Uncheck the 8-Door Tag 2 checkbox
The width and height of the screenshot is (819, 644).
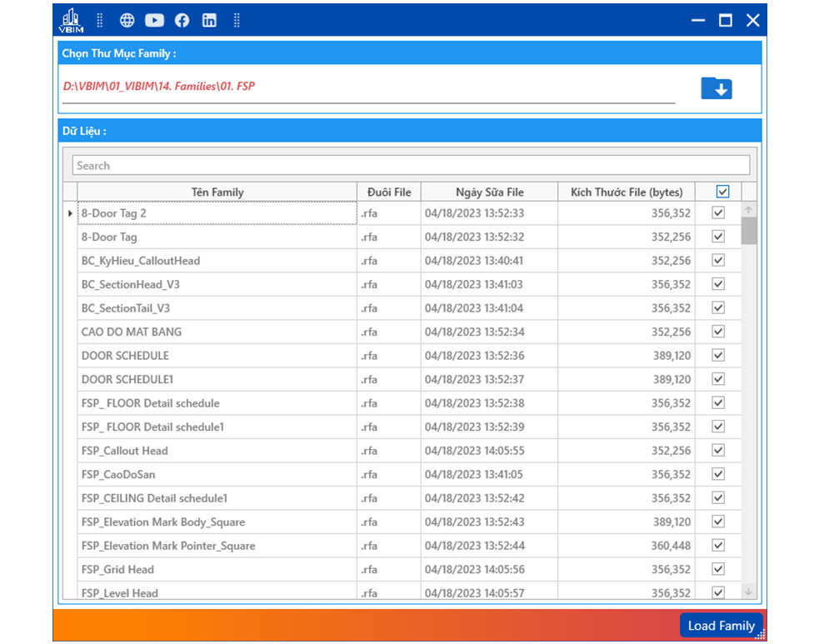coord(718,213)
